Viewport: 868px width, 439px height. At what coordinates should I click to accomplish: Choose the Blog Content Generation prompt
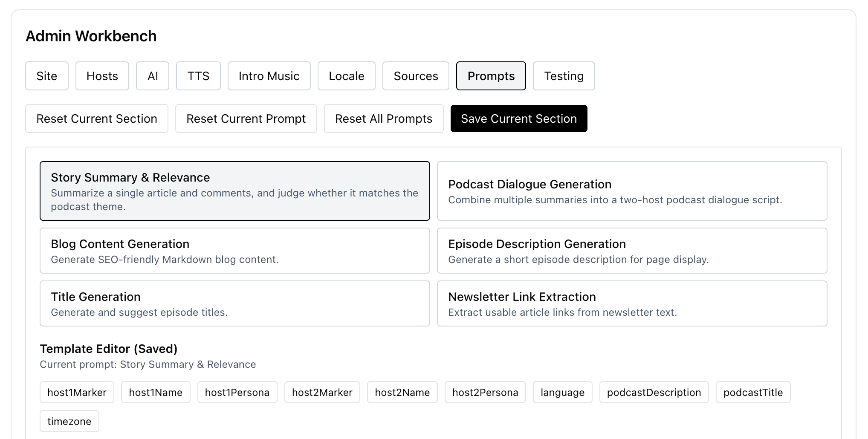(234, 251)
